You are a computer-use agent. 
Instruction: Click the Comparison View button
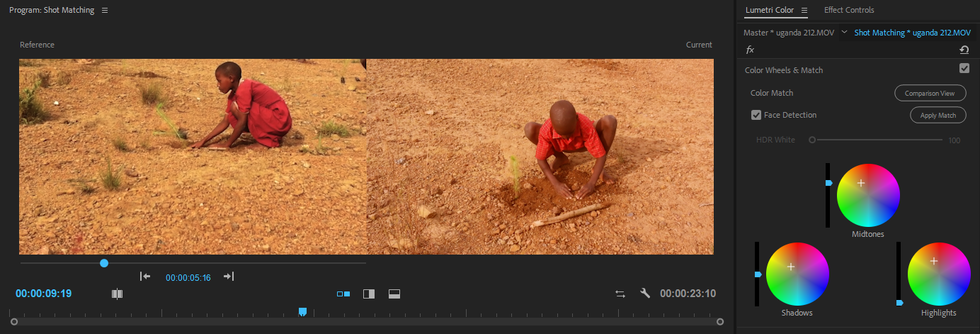click(x=930, y=93)
